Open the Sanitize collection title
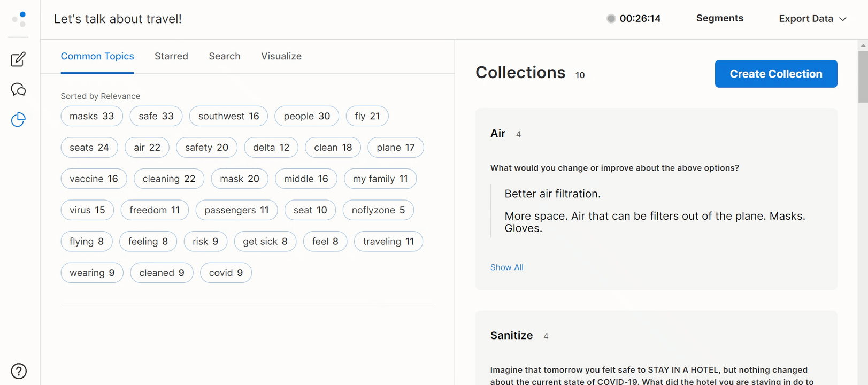Image resolution: width=868 pixels, height=385 pixels. 511,335
